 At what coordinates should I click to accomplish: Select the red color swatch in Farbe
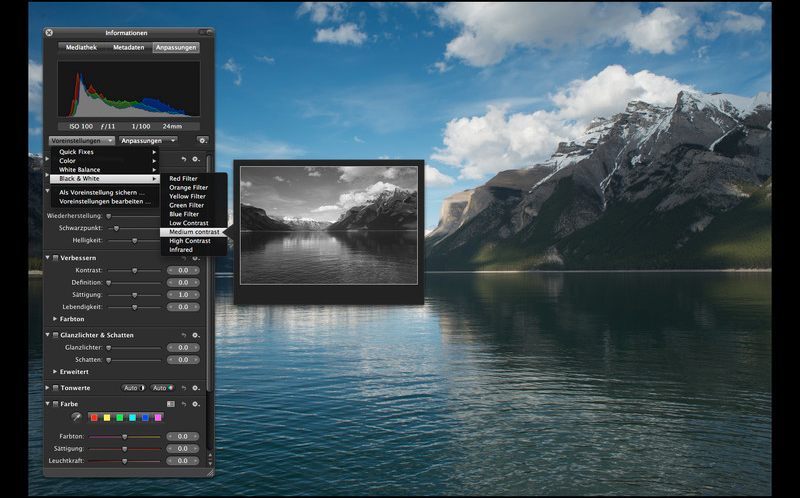point(94,417)
